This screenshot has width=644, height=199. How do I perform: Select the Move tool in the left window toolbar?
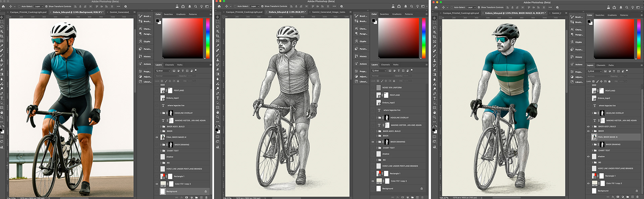pyautogui.click(x=2, y=17)
